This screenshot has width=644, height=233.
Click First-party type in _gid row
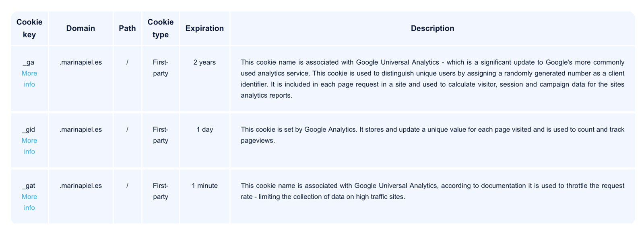coord(161,135)
